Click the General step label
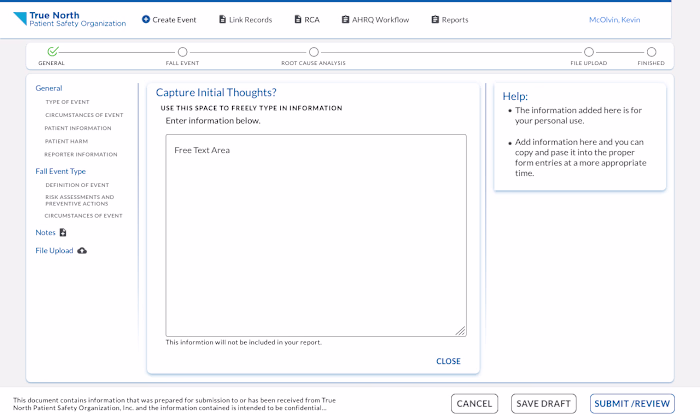Screen dimensions: 700x420 point(51,63)
